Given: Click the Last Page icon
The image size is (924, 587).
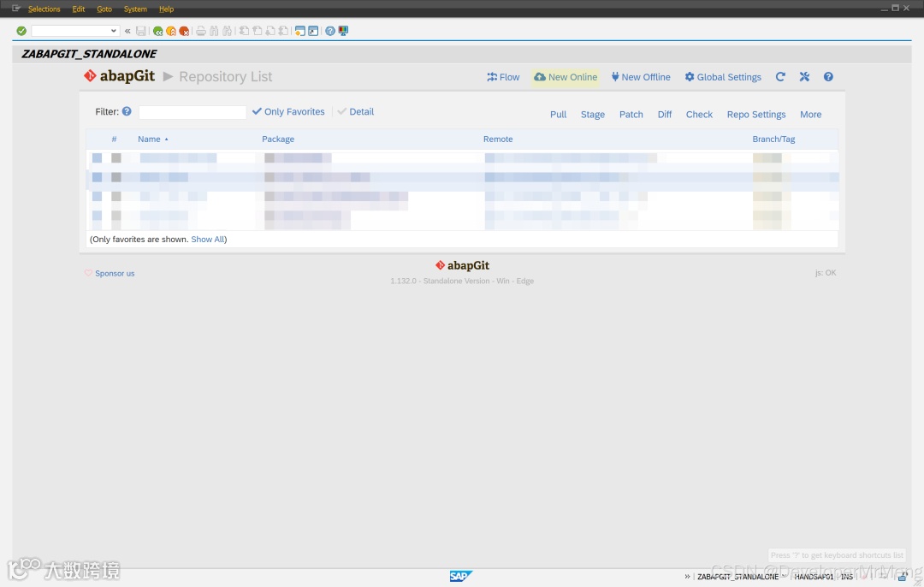Looking at the screenshot, I should click(283, 31).
